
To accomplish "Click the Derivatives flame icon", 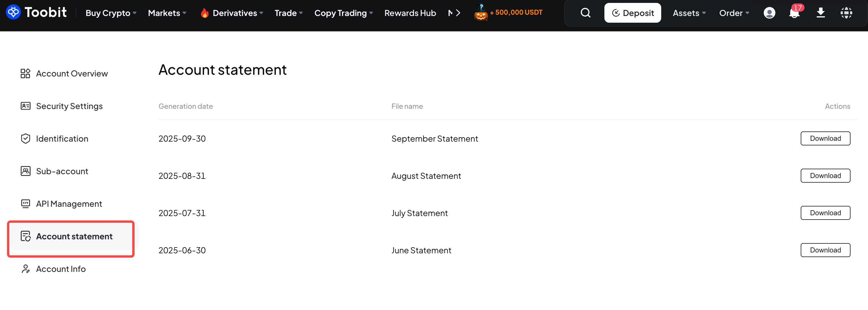I will [204, 13].
